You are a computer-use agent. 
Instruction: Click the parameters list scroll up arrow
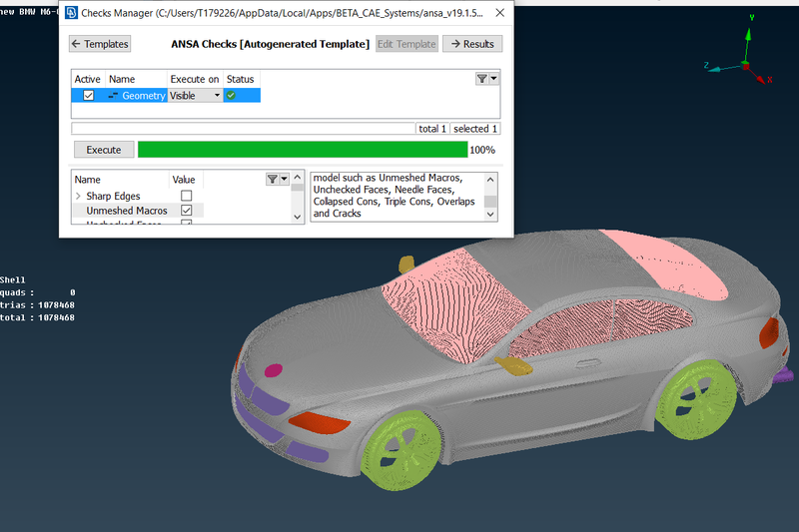pyautogui.click(x=298, y=177)
